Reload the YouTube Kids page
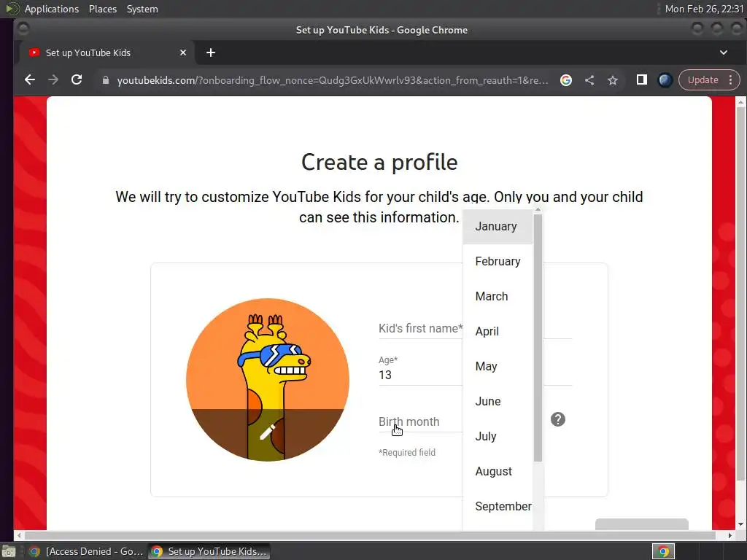747x560 pixels. pyautogui.click(x=77, y=80)
